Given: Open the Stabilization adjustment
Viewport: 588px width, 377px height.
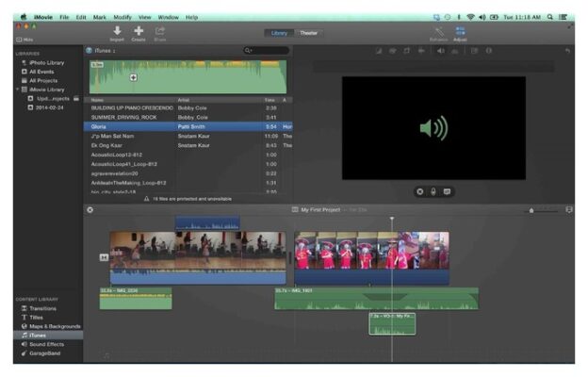Looking at the screenshot, I should 421,51.
